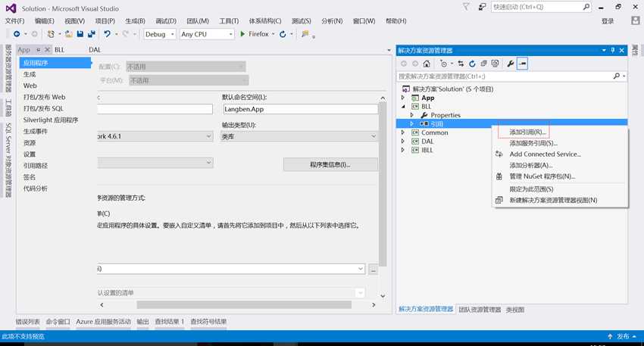The height and width of the screenshot is (346, 644).
Task: Click 登录 sign-in link
Action: tap(608, 21)
